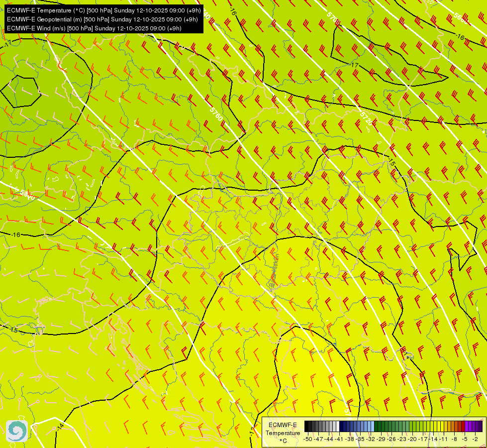Image resolution: width=487 pixels, height=448 pixels.
Task: Click the 5720 geopotential contour label
Action: 366,118
